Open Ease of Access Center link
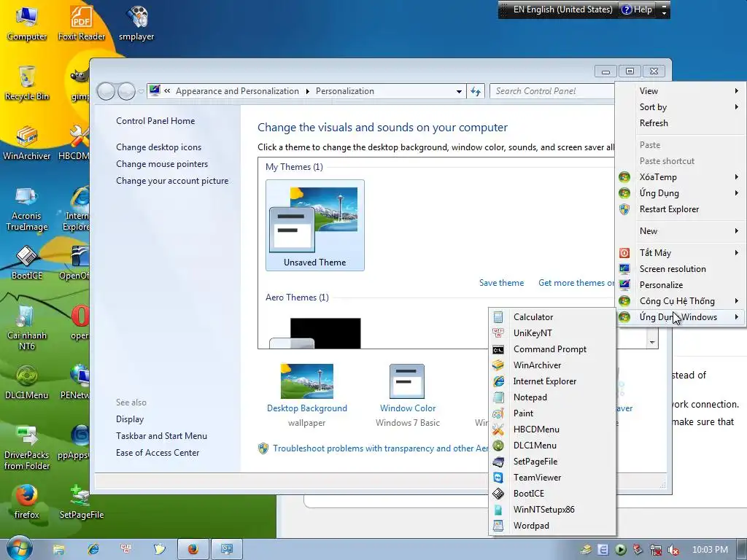This screenshot has height=560, width=747. coord(158,453)
